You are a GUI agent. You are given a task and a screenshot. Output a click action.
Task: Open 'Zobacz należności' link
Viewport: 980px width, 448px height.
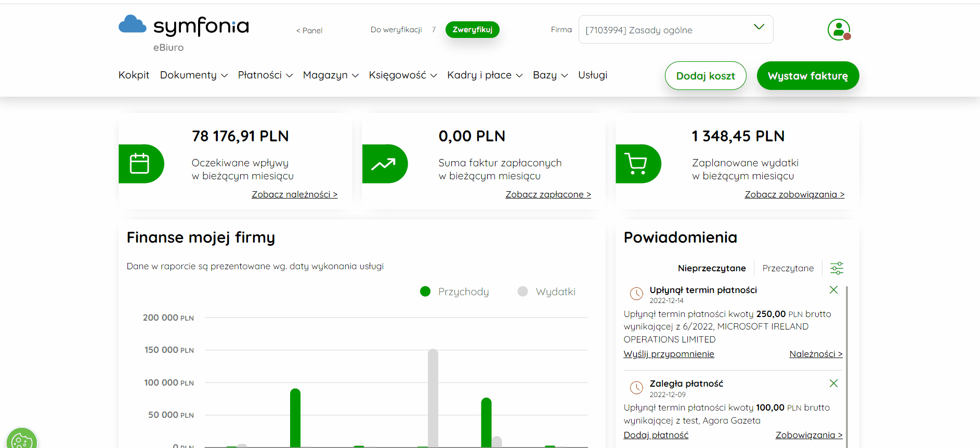pos(295,194)
